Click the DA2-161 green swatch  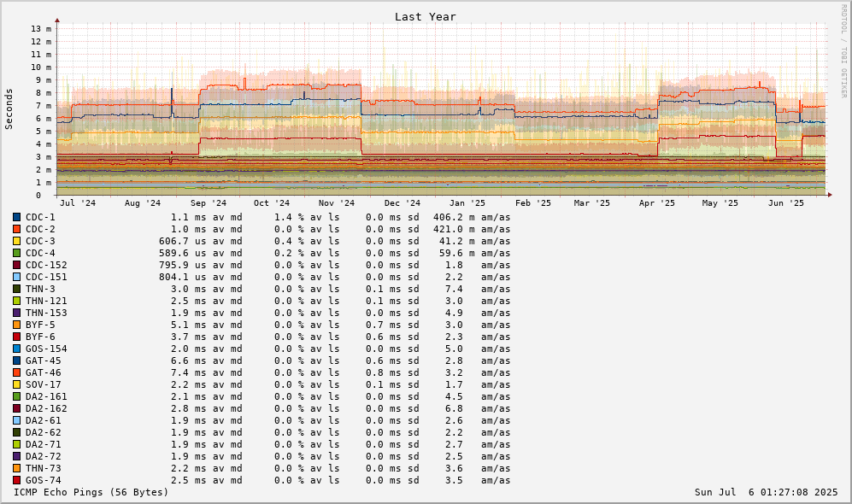17,396
